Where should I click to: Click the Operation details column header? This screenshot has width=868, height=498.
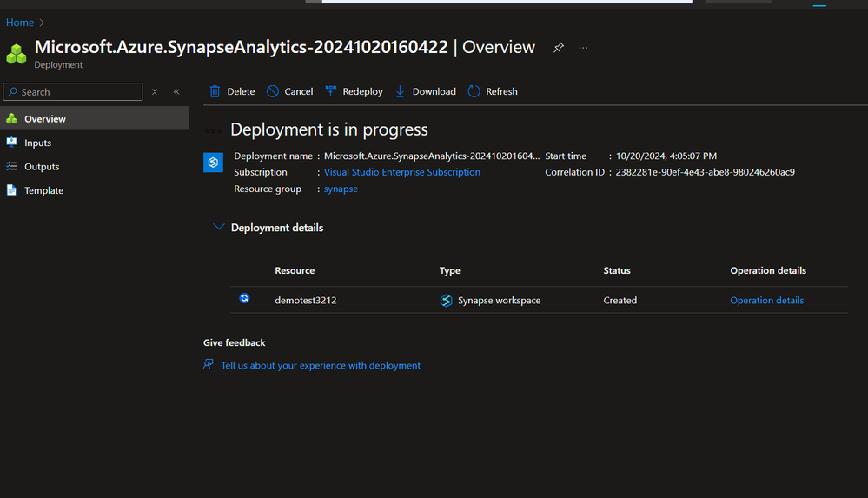coord(768,271)
